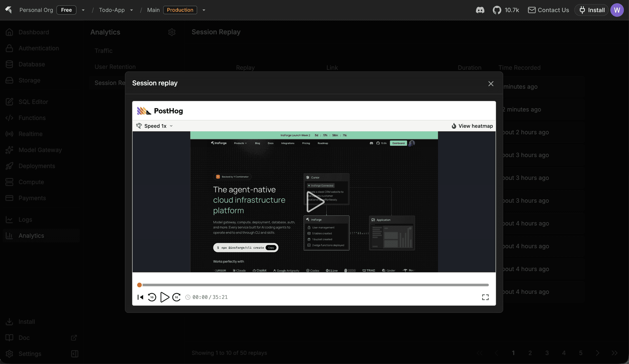The height and width of the screenshot is (364, 629).
Task: Click the Doc book icon
Action: coord(10,338)
